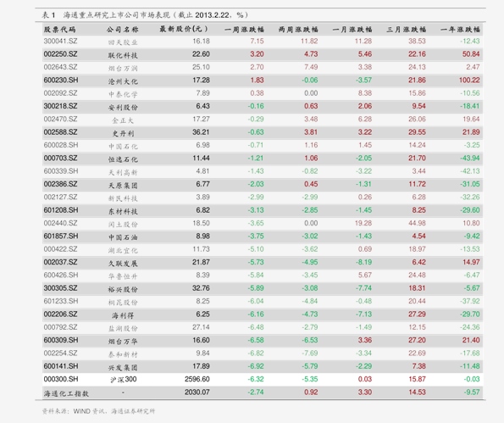504x423 pixels.
Task: Click the 公司名称 column header
Action: pos(123,30)
